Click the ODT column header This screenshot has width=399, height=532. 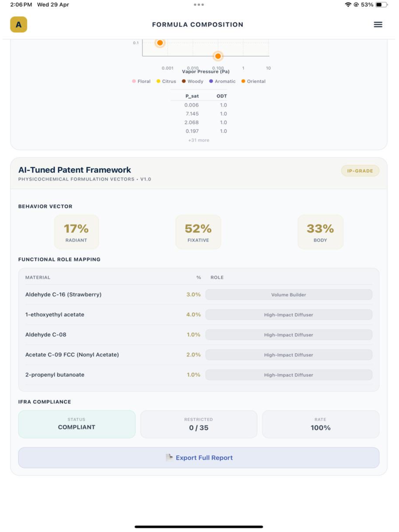coord(222,96)
